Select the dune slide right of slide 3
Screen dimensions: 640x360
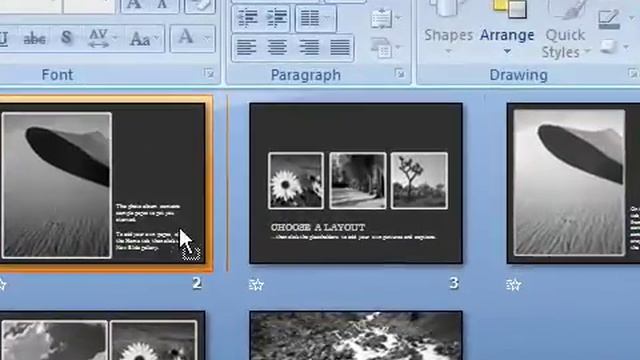[573, 183]
